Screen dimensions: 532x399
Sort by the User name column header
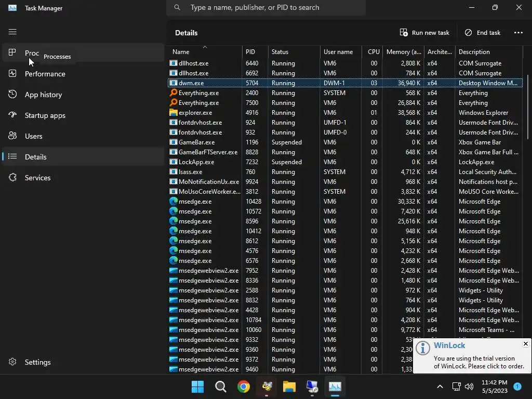click(341, 51)
